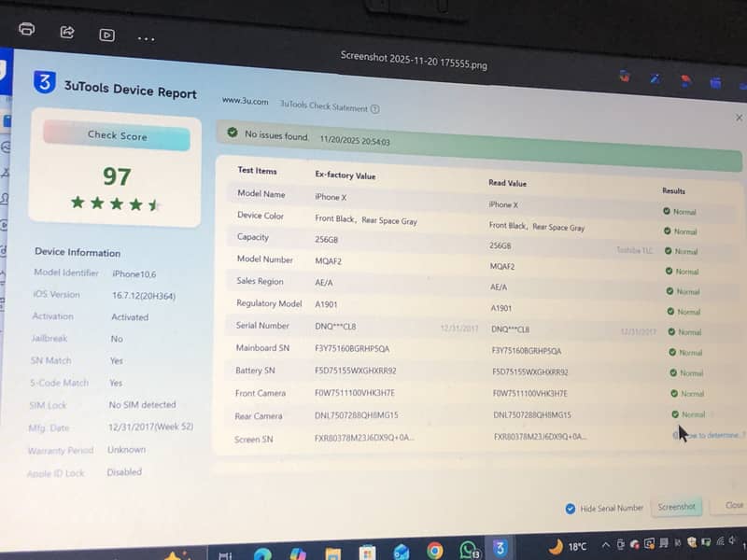747x560 pixels.
Task: Open the three-dots more options menu
Action: tap(146, 39)
